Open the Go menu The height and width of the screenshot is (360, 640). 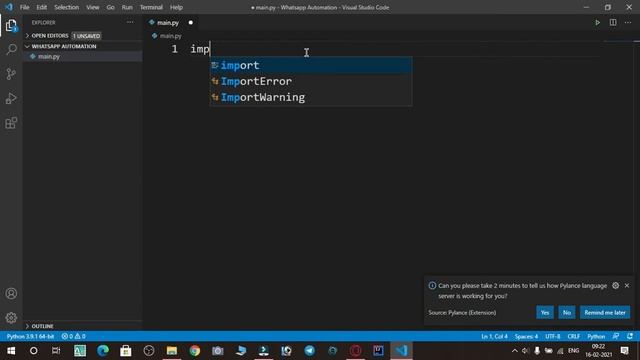pyautogui.click(x=111, y=7)
